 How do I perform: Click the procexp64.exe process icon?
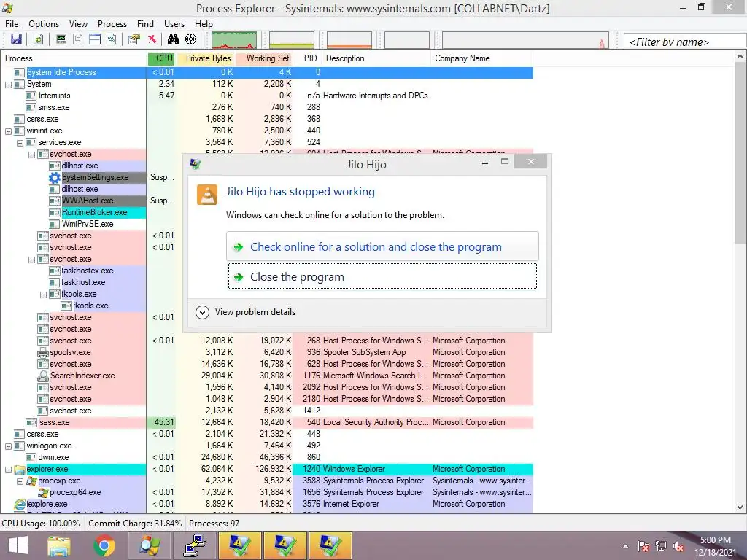pyautogui.click(x=43, y=492)
